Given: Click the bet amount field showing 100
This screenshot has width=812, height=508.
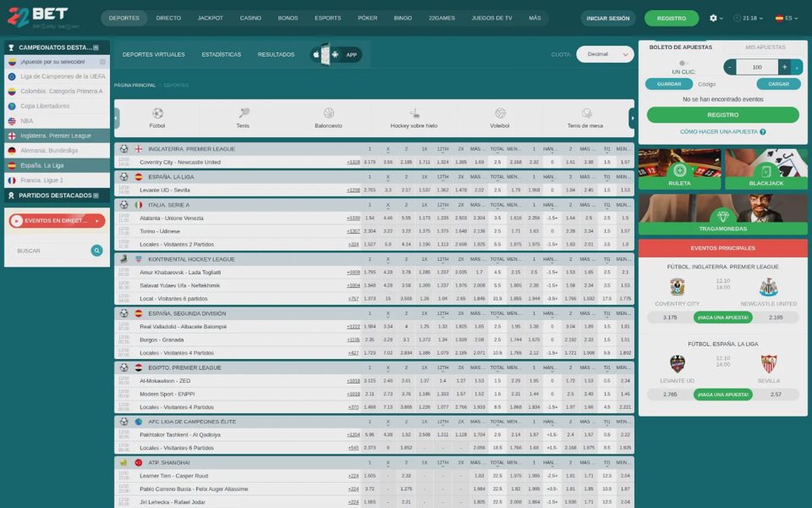Looking at the screenshot, I should [757, 67].
